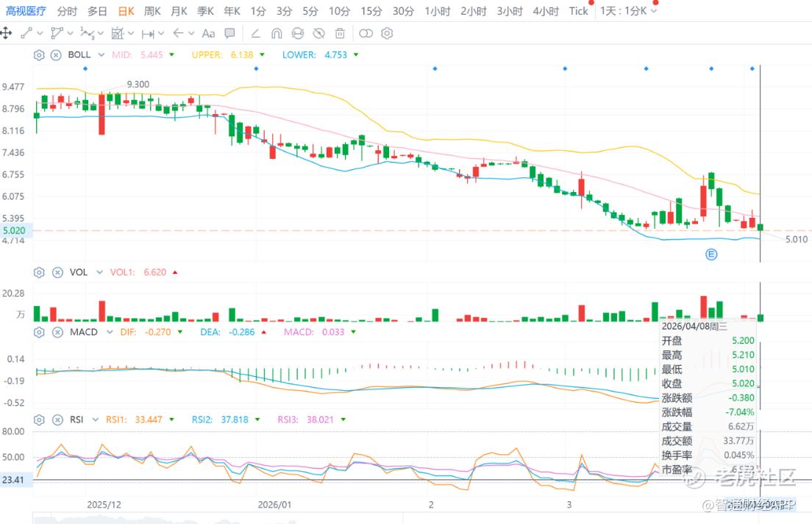
Task: Open chart settings gear in toolbar
Action: pos(387,34)
